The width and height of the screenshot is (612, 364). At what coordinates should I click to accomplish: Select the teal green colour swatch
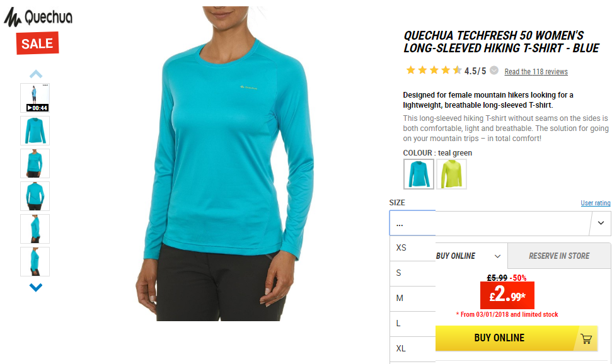pyautogui.click(x=419, y=174)
